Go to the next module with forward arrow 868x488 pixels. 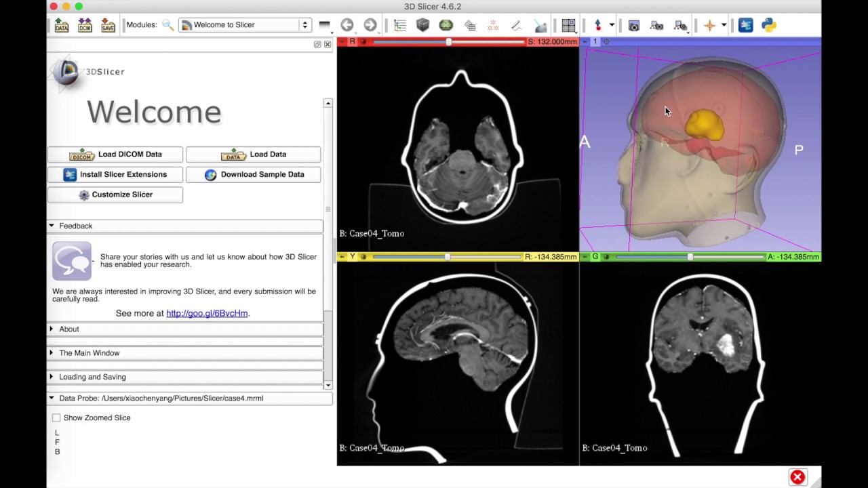[370, 25]
